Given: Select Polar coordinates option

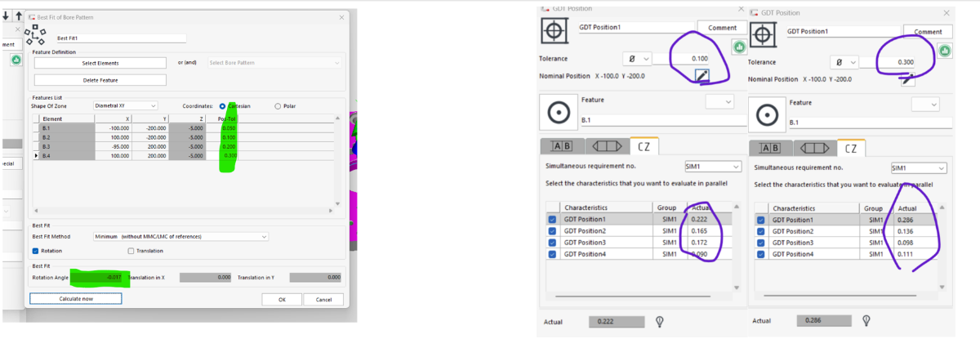Looking at the screenshot, I should (278, 105).
